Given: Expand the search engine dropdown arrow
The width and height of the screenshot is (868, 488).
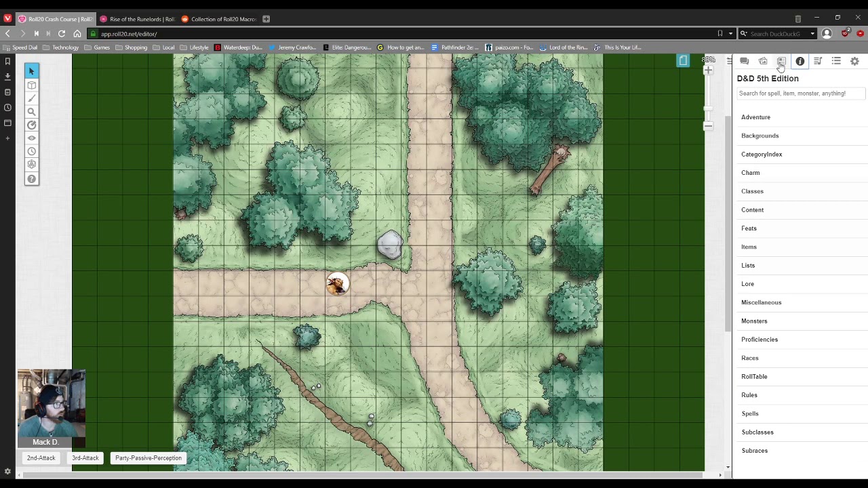Looking at the screenshot, I should 812,34.
